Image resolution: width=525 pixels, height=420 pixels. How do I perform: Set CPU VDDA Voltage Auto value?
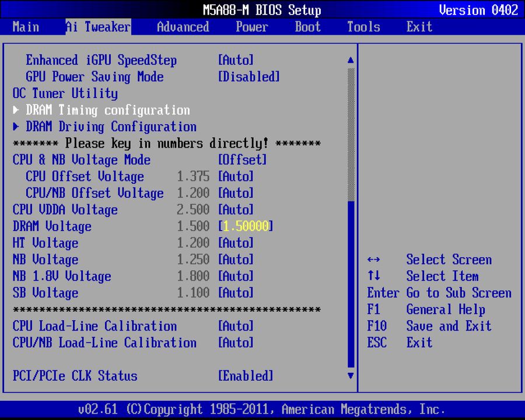coord(236,209)
